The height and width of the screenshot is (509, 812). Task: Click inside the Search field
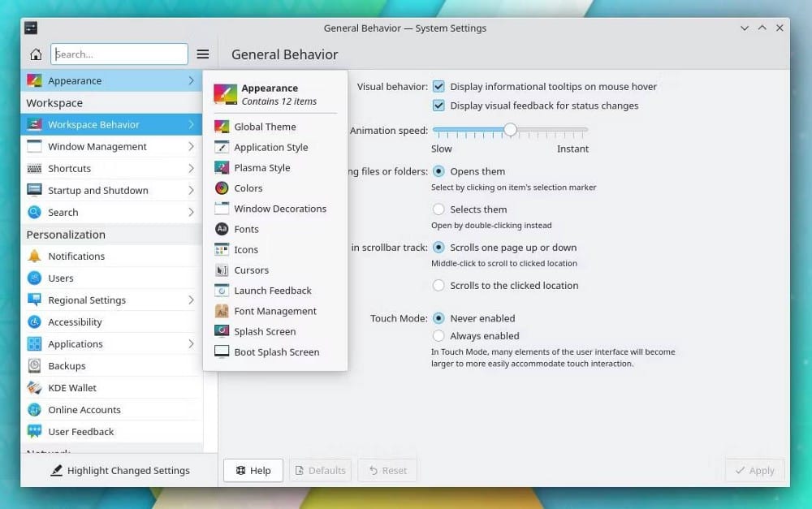[x=119, y=54]
